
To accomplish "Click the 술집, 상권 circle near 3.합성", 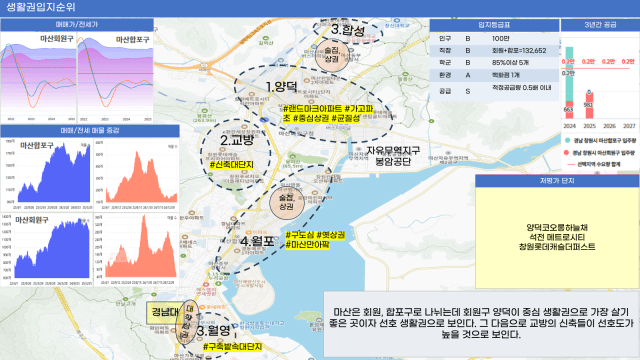I will (x=332, y=55).
